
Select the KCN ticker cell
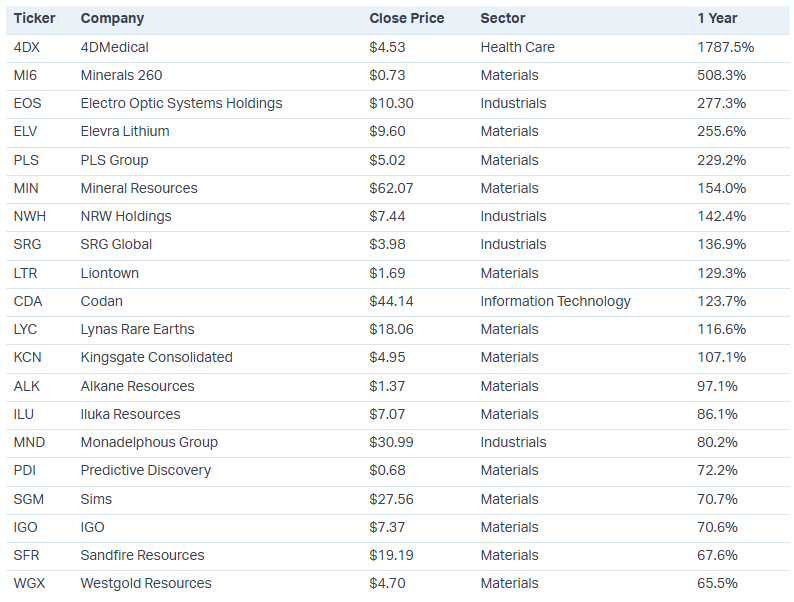coord(27,357)
